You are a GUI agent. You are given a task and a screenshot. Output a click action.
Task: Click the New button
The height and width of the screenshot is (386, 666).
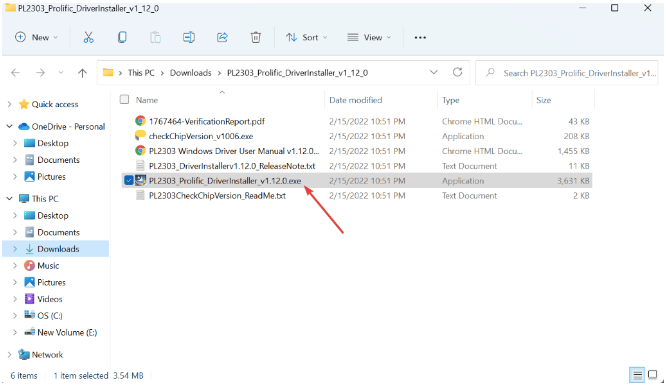click(x=36, y=37)
